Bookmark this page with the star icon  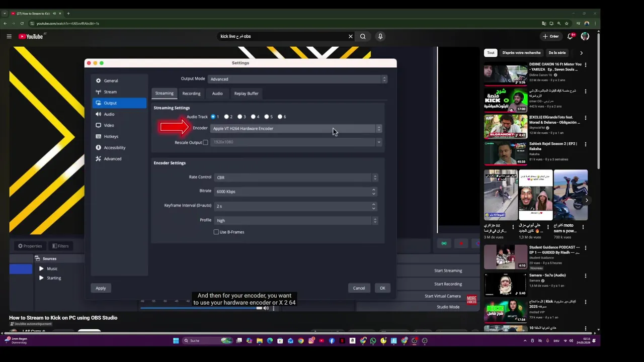coord(567,23)
